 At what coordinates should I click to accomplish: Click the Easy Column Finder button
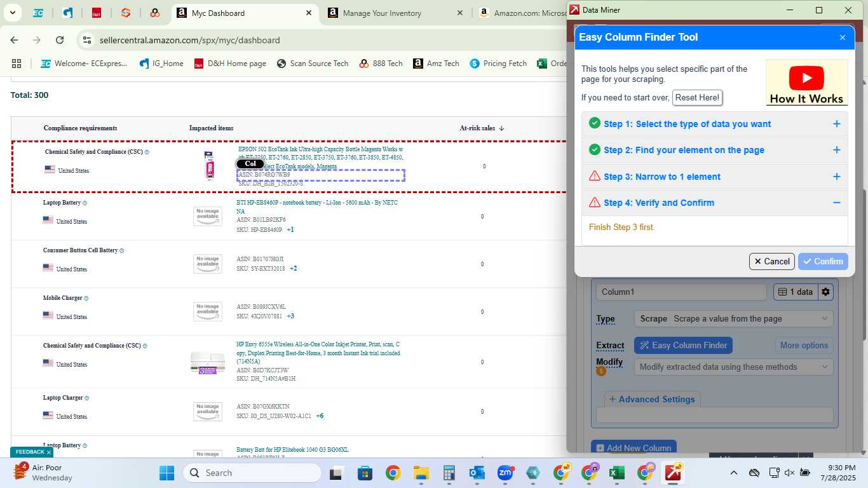tap(683, 346)
